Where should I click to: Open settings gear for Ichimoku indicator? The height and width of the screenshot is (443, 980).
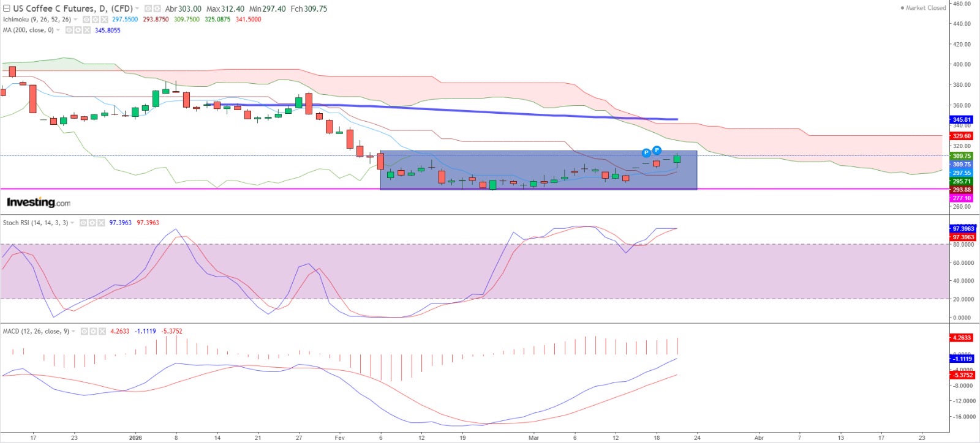[x=95, y=20]
